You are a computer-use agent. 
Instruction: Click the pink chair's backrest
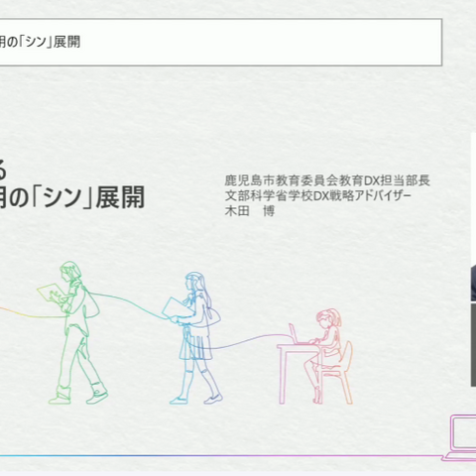pos(346,355)
